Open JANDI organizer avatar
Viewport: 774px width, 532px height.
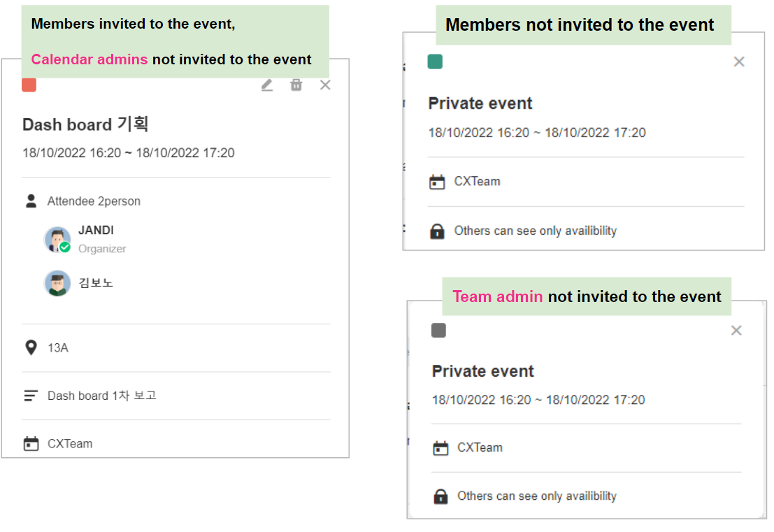(x=57, y=239)
